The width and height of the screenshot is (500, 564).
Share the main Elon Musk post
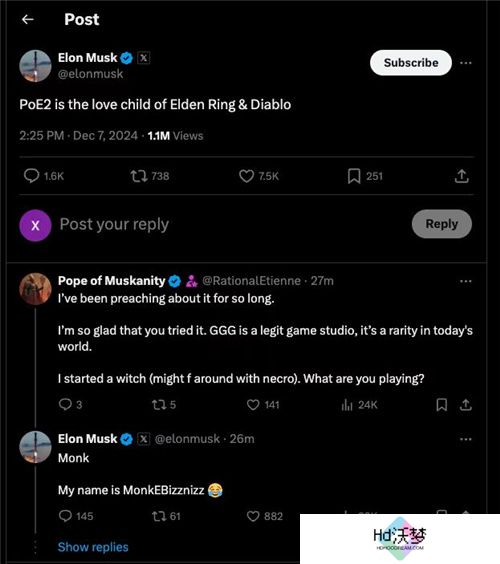tap(462, 176)
